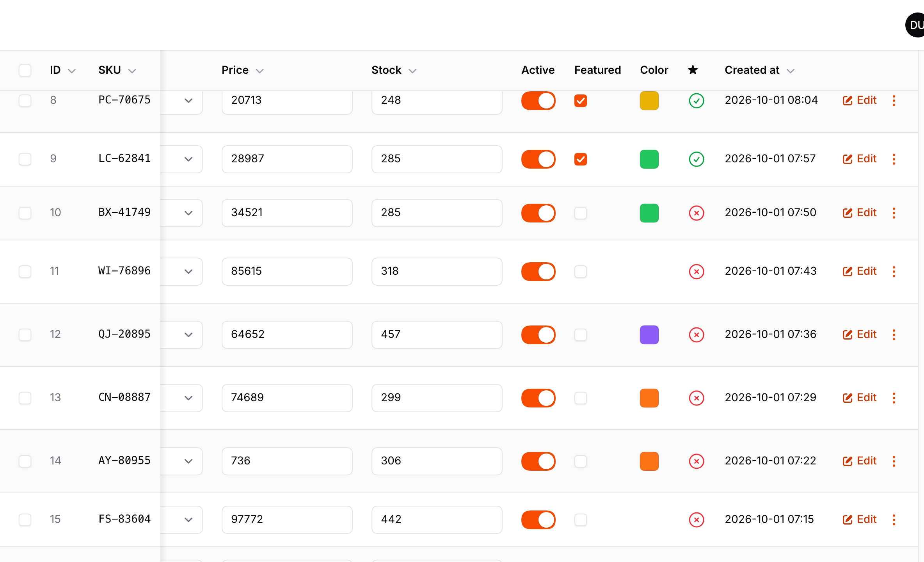924x562 pixels.
Task: Edit the row for QJ-20895
Action: 859,334
